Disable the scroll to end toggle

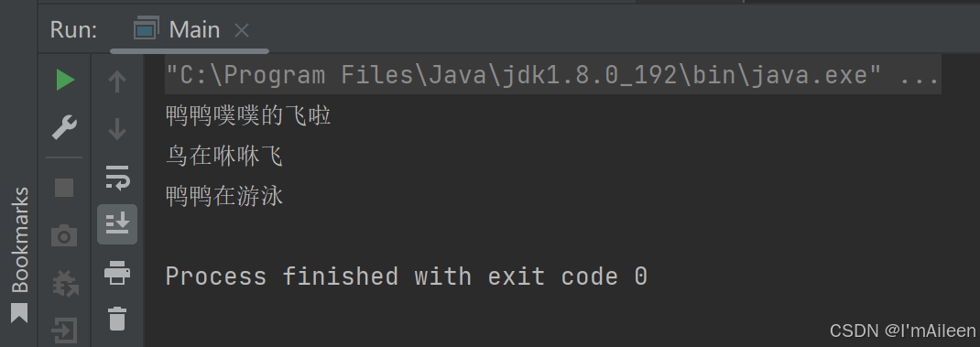[x=117, y=223]
